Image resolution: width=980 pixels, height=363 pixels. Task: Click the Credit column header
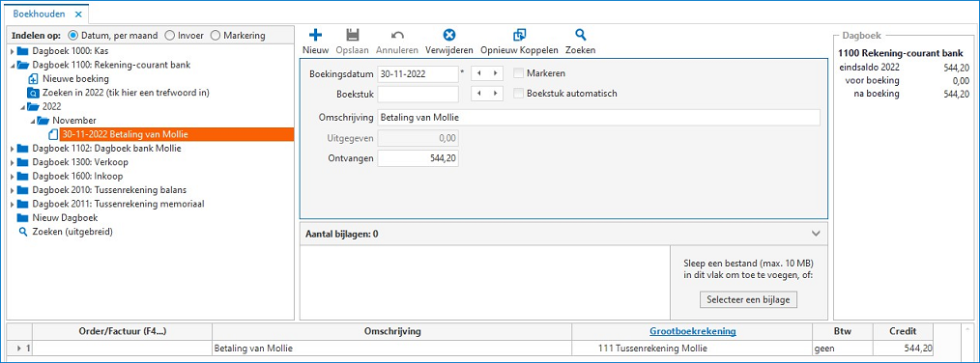point(903,331)
